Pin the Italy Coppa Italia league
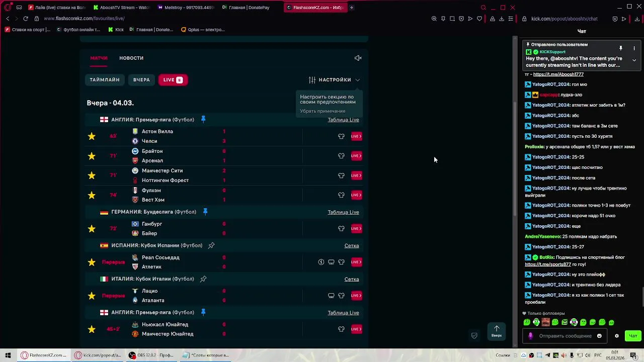The height and width of the screenshot is (362, 644). [x=203, y=279]
